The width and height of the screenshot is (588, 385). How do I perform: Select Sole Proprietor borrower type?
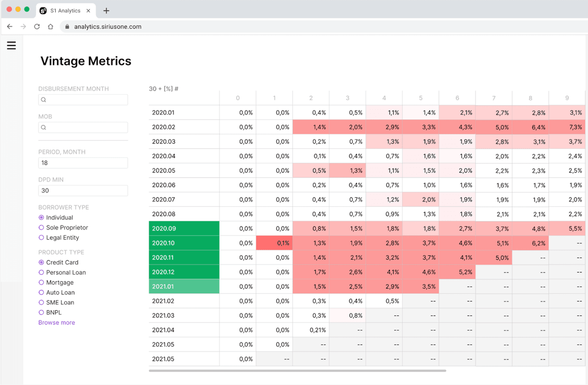click(x=42, y=227)
